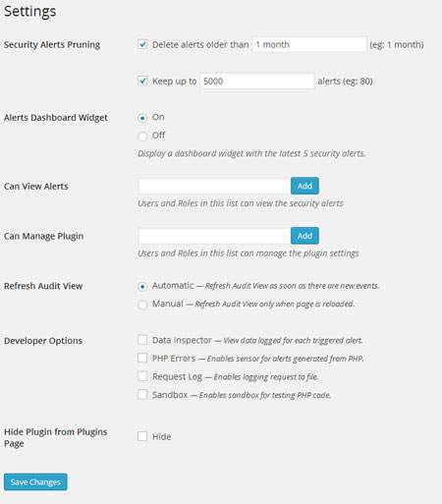The height and width of the screenshot is (504, 442).
Task: Click the Security Alerts Pruning label
Action: tap(52, 44)
